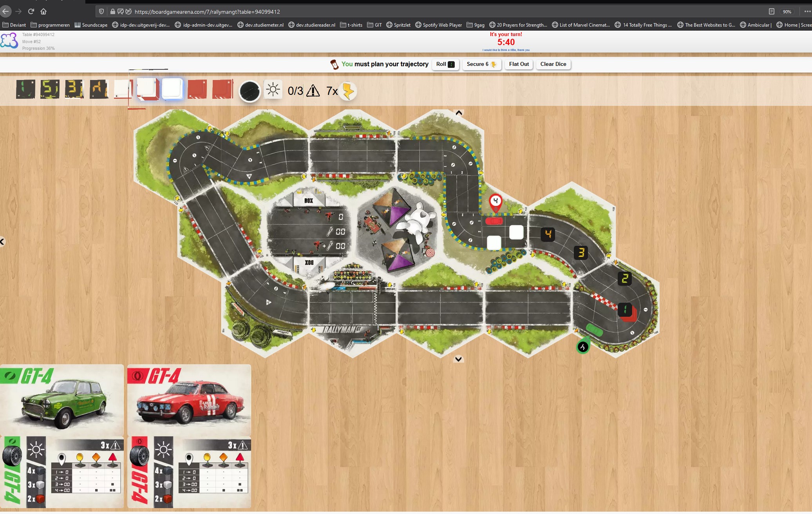The width and height of the screenshot is (812, 514).
Task: Open left side panel chevron
Action: pos(2,242)
